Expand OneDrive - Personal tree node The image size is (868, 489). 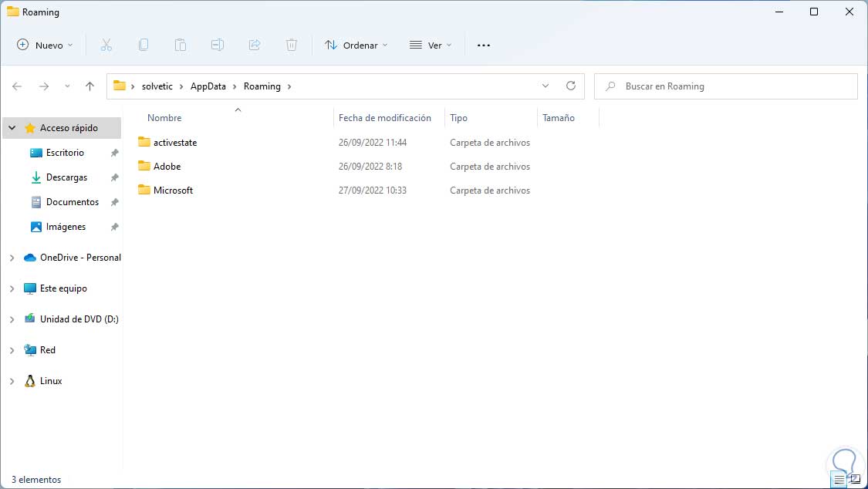pyautogui.click(x=12, y=258)
